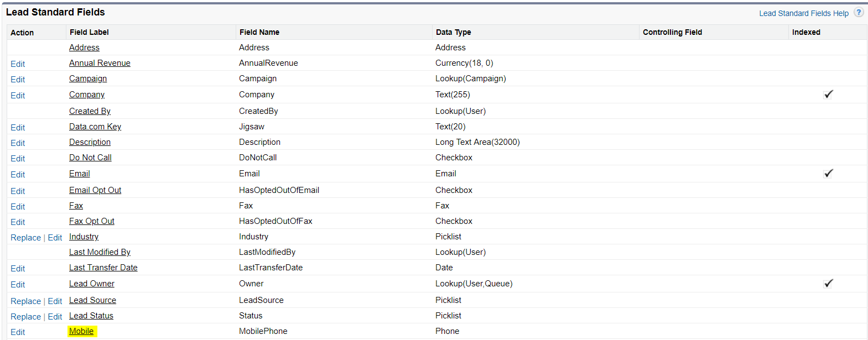Click Replace for Lead Source picklist

tap(26, 301)
